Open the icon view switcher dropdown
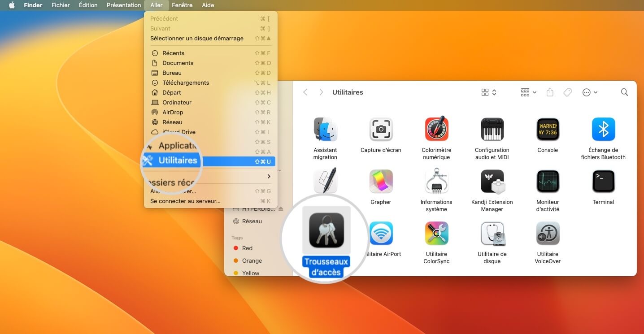This screenshot has width=644, height=334. click(489, 92)
